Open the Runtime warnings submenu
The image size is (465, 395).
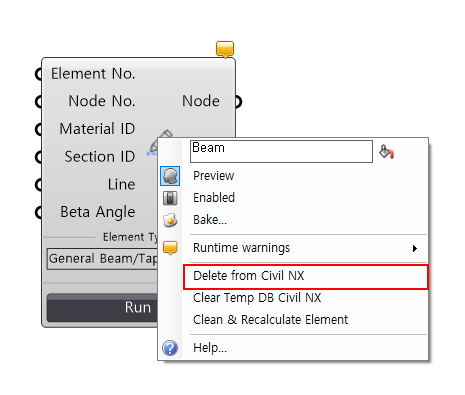(x=241, y=248)
